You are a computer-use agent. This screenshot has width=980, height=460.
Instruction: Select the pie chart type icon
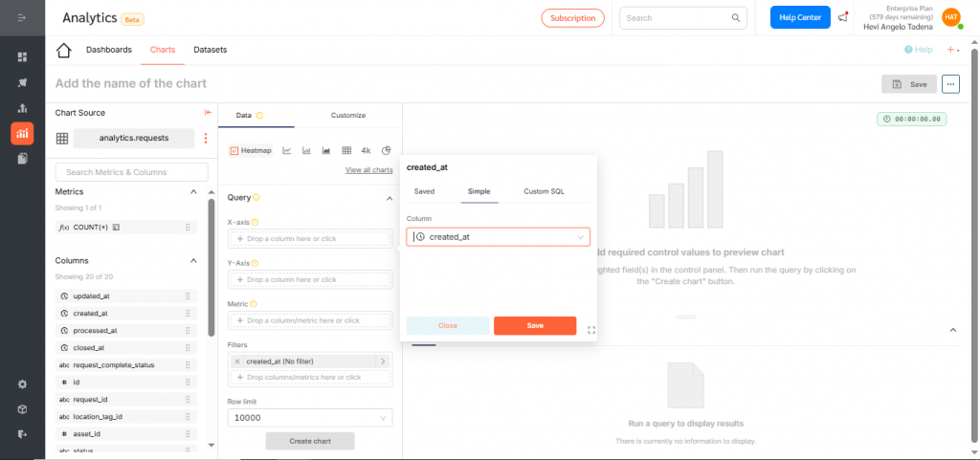coord(387,150)
